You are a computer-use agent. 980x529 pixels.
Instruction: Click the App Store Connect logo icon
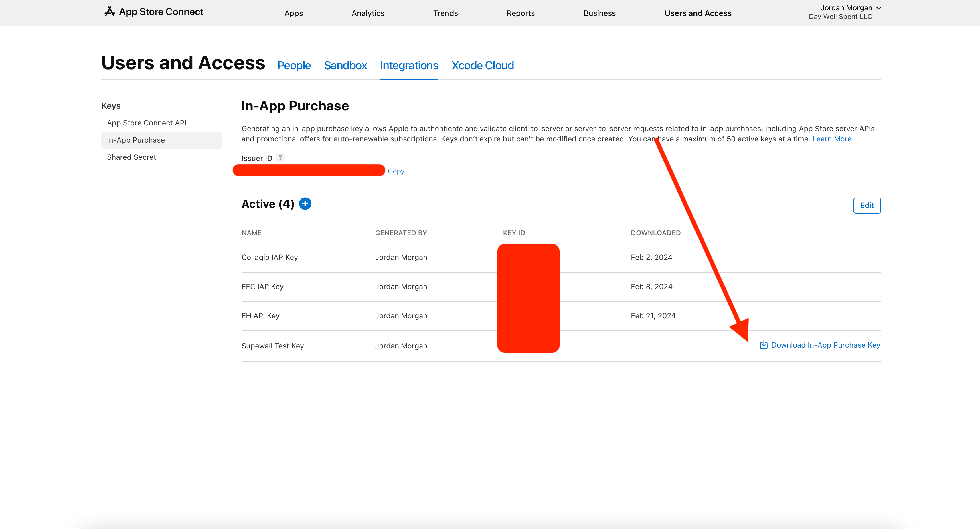(x=110, y=12)
